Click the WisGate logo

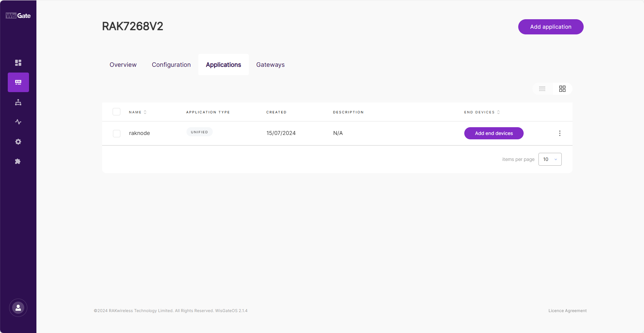tap(18, 16)
